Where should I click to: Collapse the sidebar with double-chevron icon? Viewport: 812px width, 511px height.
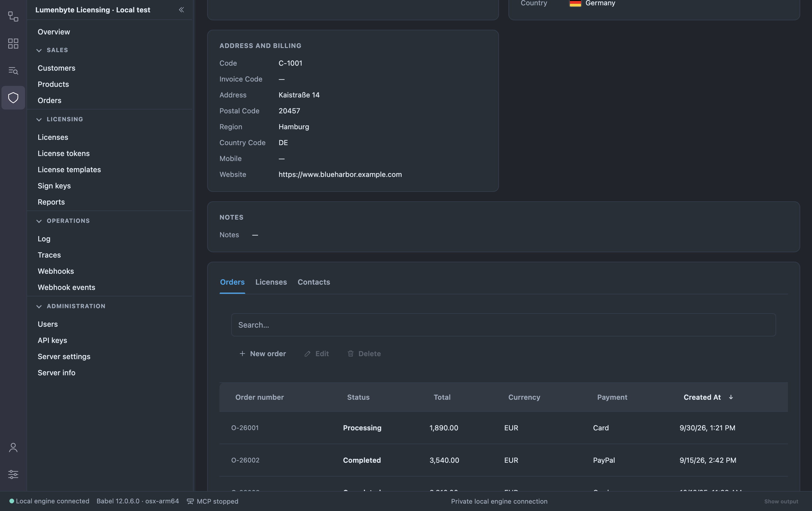[x=182, y=10]
